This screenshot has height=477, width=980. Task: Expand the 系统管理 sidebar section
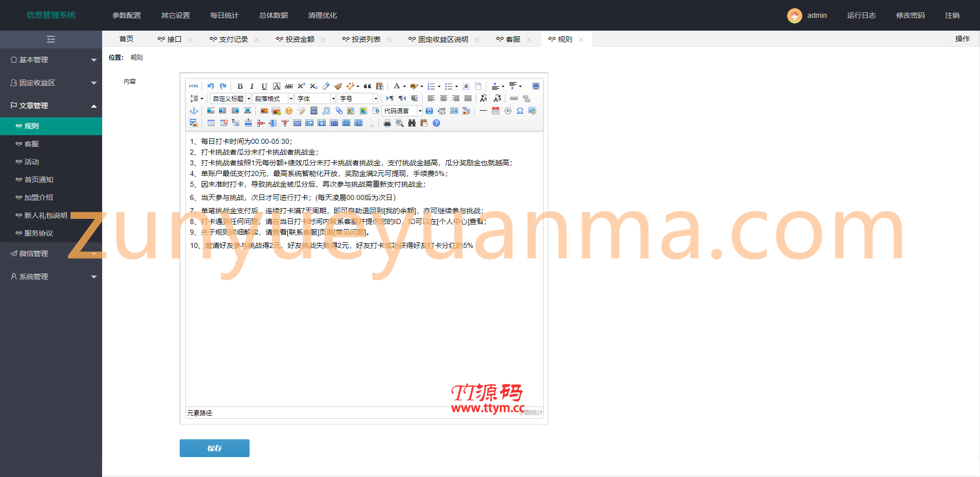pyautogui.click(x=51, y=277)
